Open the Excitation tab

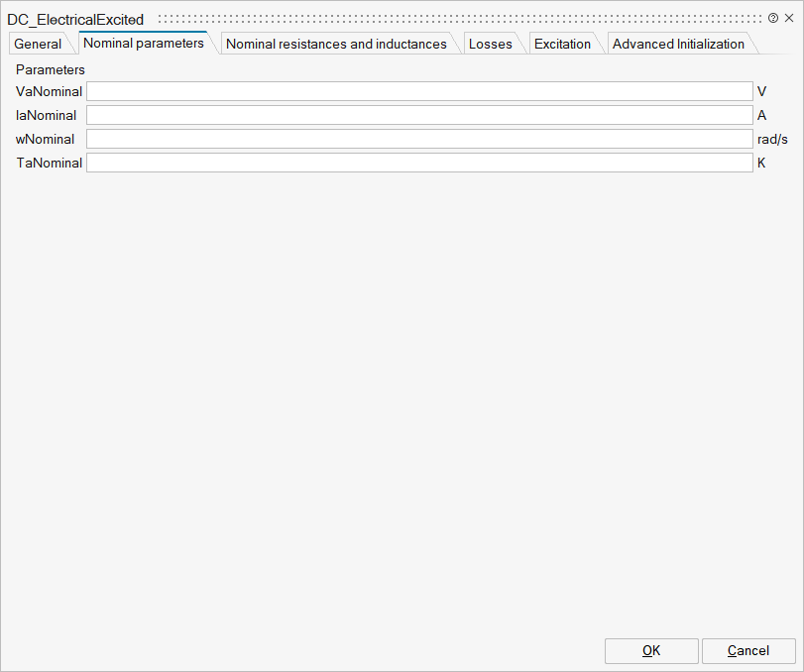562,44
